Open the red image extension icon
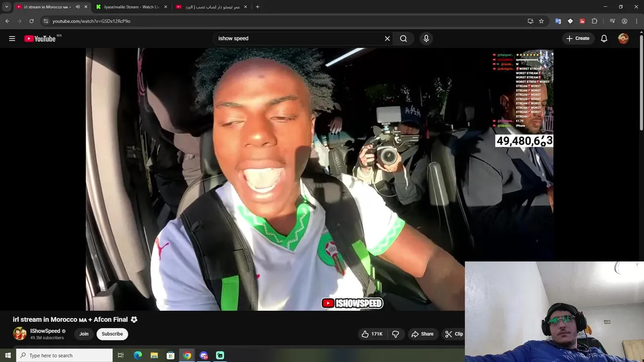The width and height of the screenshot is (644, 362). coord(582,21)
